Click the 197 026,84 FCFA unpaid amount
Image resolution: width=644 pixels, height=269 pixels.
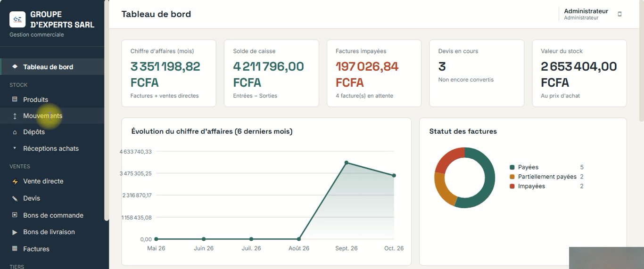(367, 74)
